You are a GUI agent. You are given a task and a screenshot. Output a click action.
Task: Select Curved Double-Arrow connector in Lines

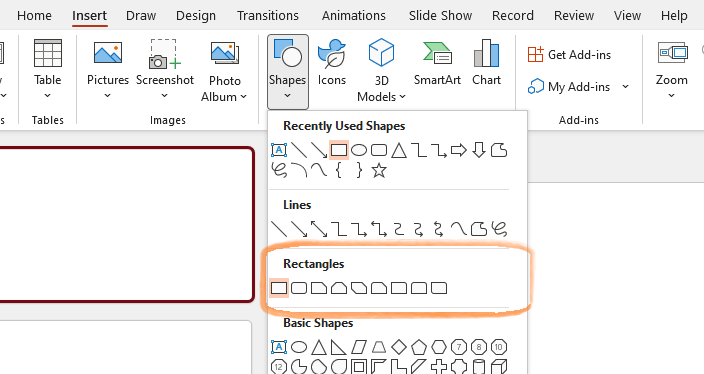(x=438, y=229)
